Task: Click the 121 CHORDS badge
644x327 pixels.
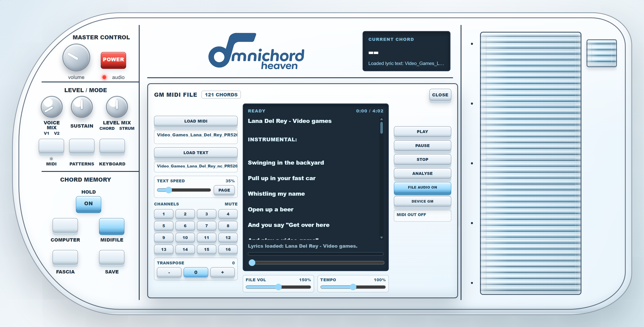Action: click(x=221, y=95)
